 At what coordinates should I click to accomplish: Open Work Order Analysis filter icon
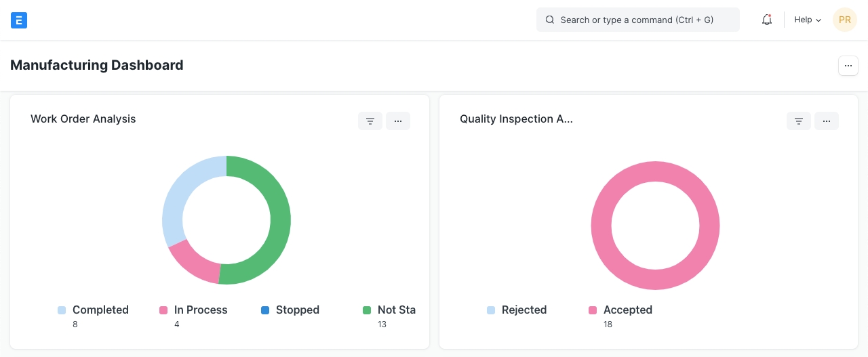[370, 121]
